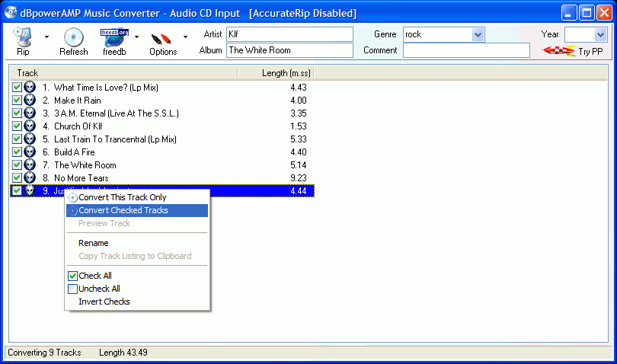Viewport: 617px width, 364px height.
Task: Click the Try PP rocket icon
Action: click(559, 51)
